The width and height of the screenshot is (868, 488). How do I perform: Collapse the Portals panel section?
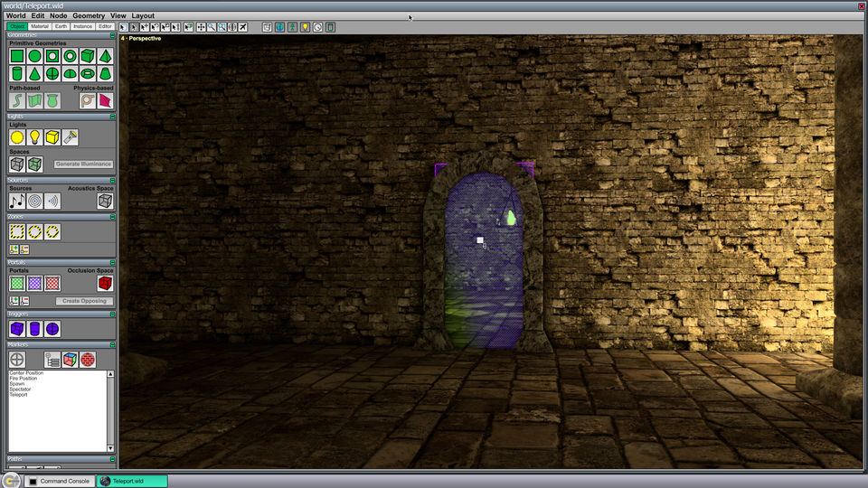tap(112, 262)
